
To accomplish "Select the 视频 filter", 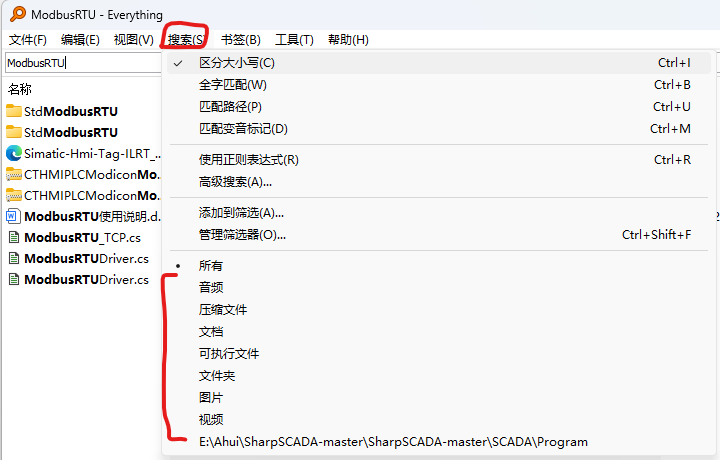I will (439, 420).
